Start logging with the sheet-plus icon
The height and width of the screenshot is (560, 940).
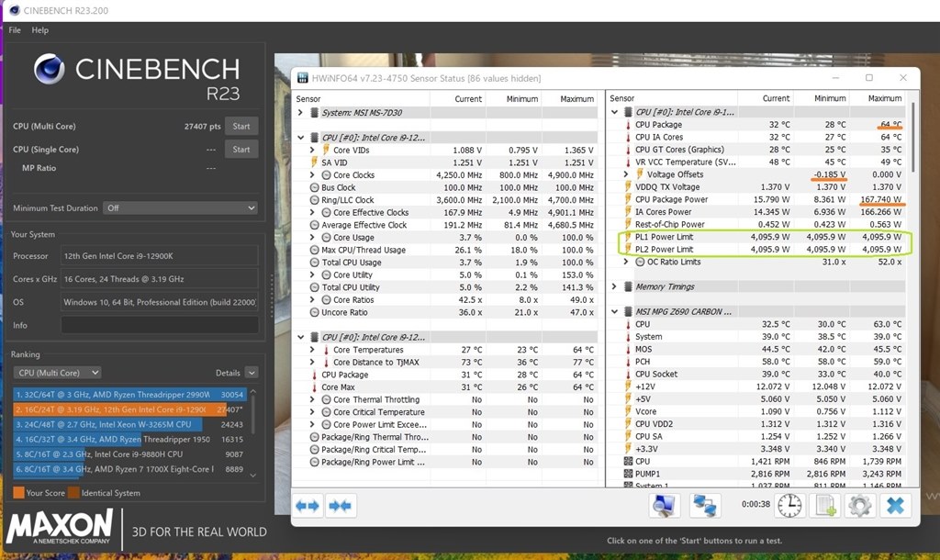(x=824, y=506)
